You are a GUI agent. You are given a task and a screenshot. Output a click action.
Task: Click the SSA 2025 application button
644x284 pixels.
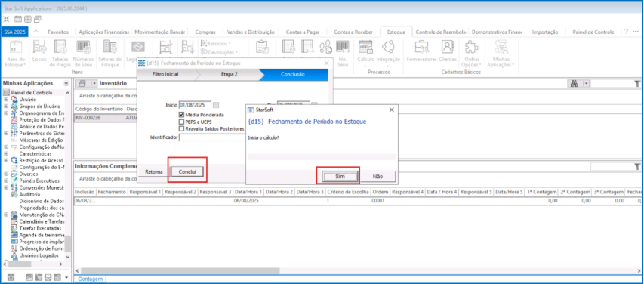click(x=14, y=32)
